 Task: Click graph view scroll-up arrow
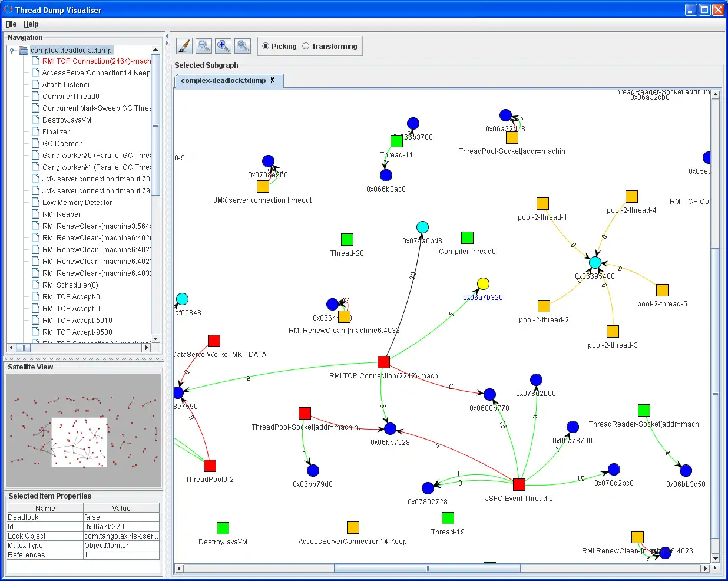tap(715, 94)
